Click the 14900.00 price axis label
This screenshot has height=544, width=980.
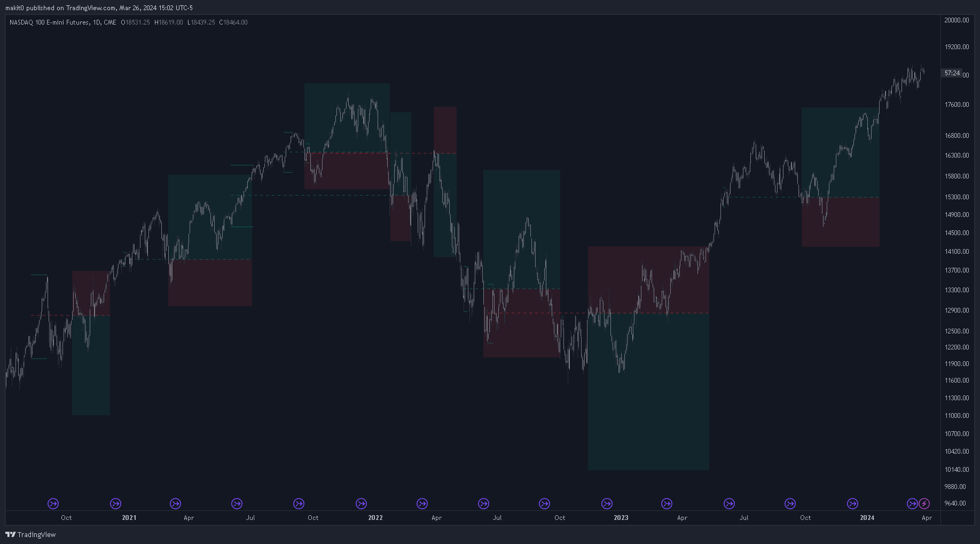click(957, 215)
